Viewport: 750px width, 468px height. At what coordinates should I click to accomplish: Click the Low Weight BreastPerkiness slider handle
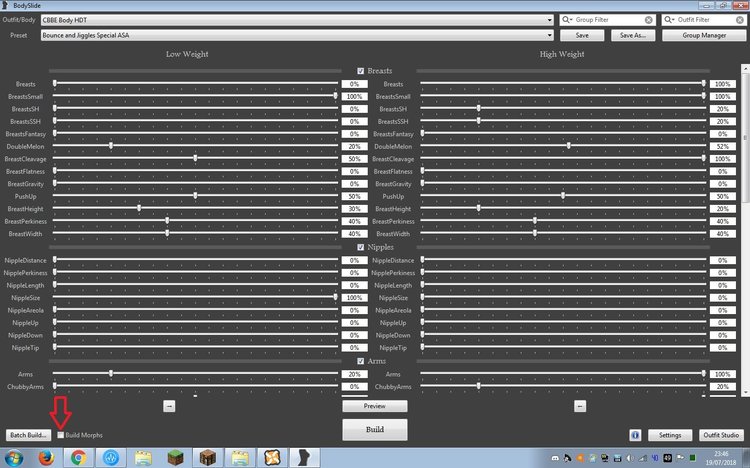coord(167,220)
